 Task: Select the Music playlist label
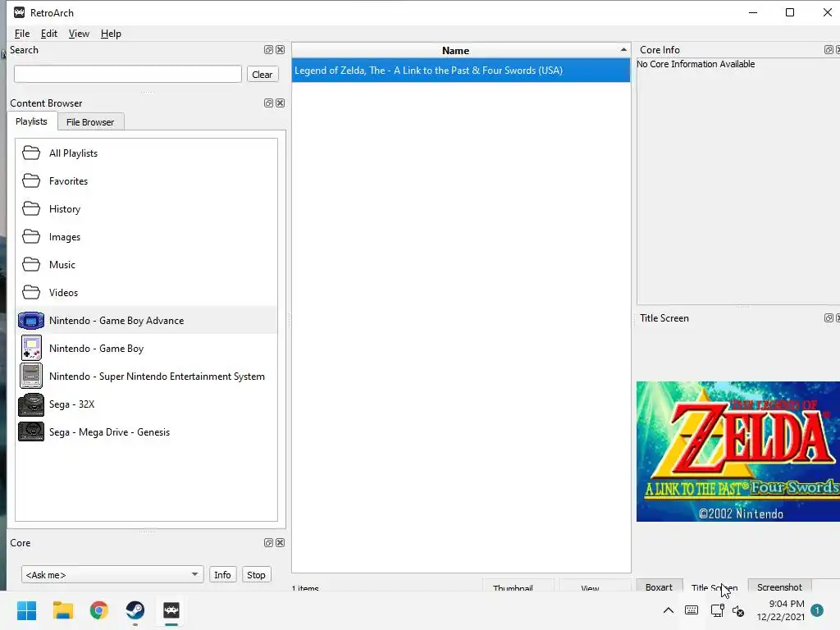[62, 265]
